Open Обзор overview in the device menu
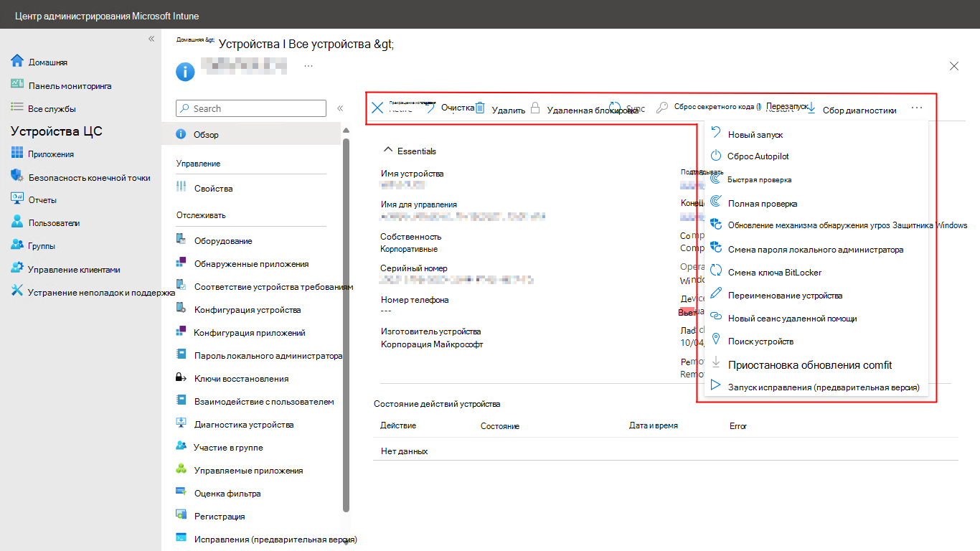This screenshot has width=980, height=551. [x=251, y=134]
